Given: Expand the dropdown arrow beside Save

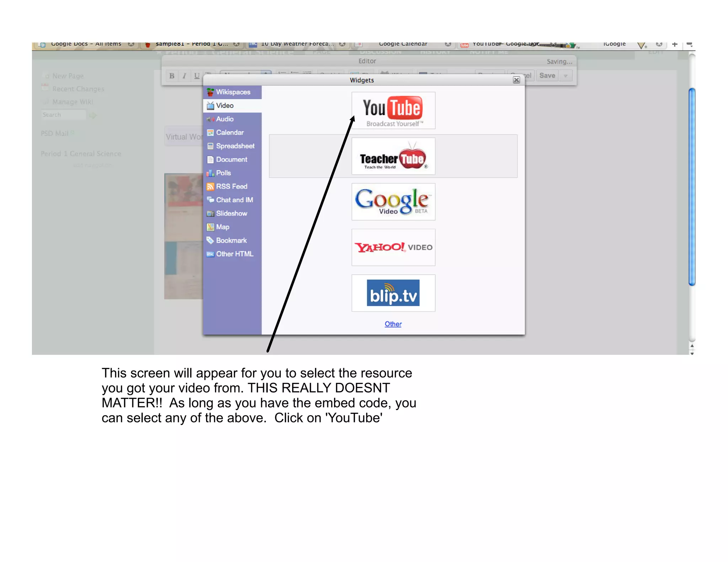Looking at the screenshot, I should 566,76.
